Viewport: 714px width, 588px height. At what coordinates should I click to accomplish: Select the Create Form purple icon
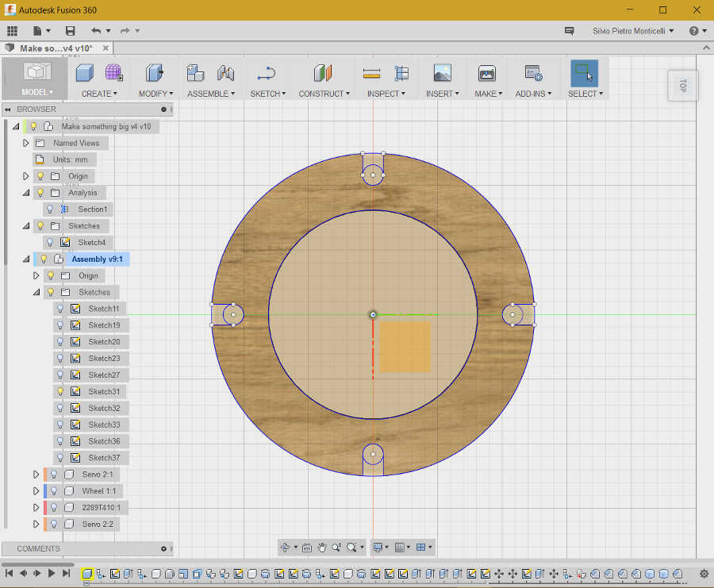[x=113, y=72]
